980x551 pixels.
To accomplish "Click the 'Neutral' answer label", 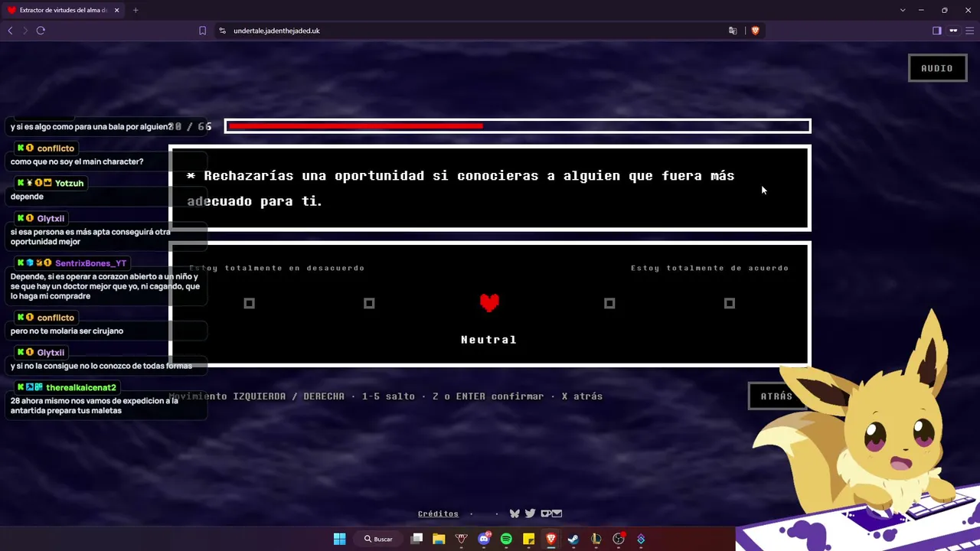I will [488, 339].
